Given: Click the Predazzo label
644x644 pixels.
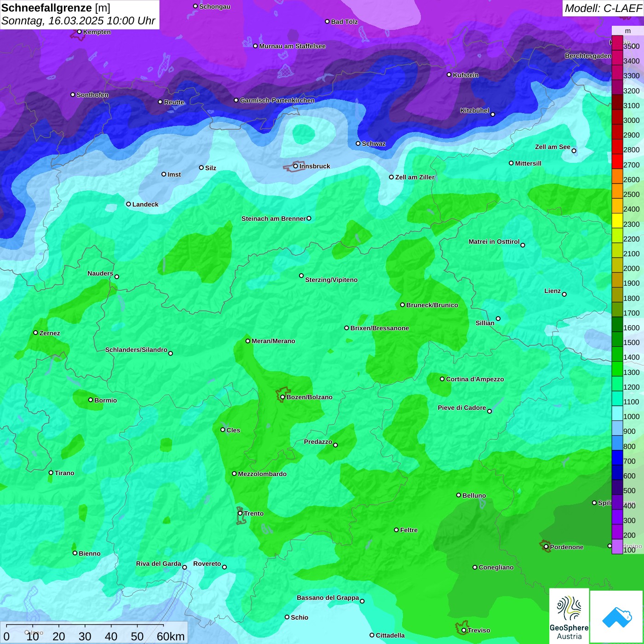Looking at the screenshot, I should point(318,442).
